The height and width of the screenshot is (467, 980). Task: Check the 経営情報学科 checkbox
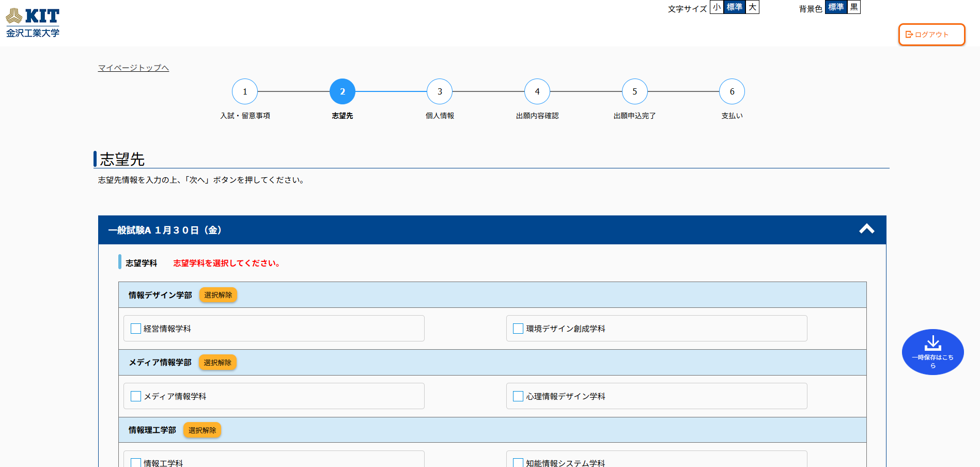click(x=136, y=329)
